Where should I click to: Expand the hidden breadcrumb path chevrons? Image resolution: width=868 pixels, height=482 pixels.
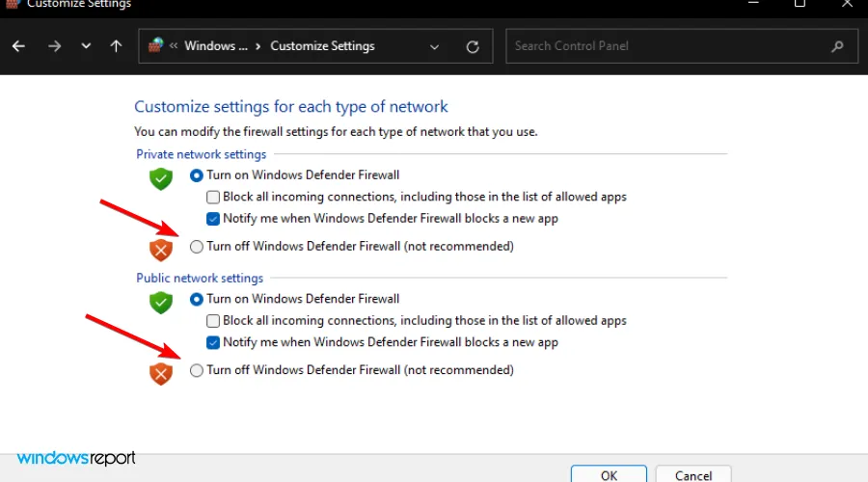174,46
